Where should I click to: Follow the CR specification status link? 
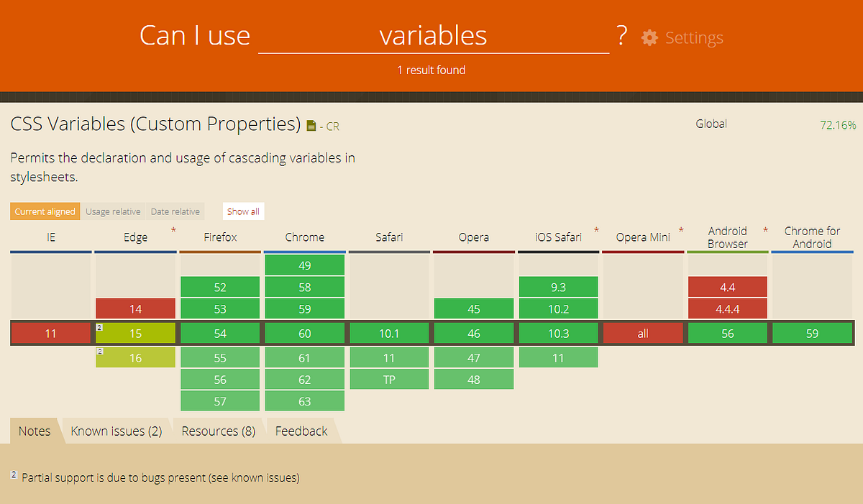[x=333, y=126]
